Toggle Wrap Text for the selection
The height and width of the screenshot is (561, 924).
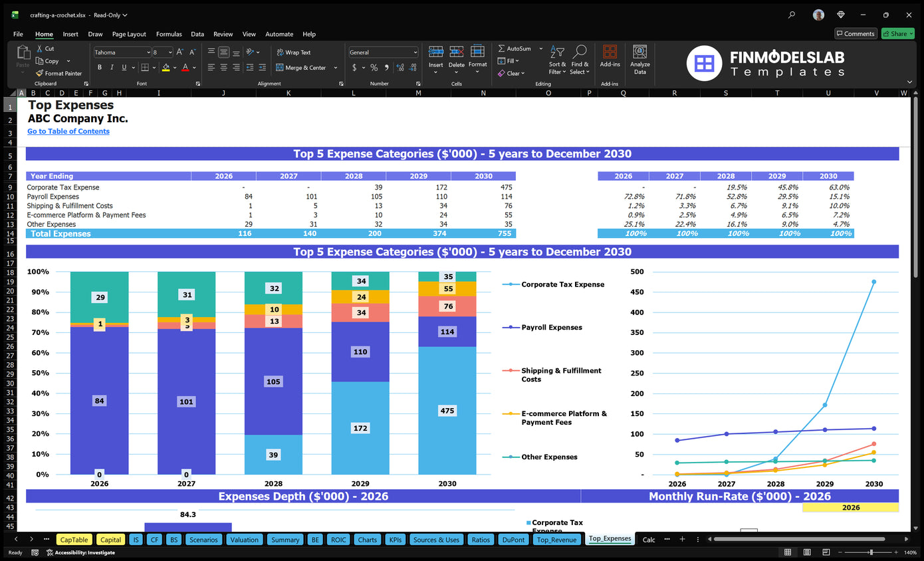(x=295, y=52)
